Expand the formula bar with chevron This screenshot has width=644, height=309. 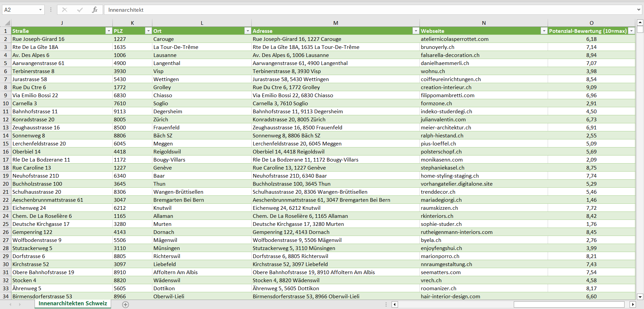point(639,10)
